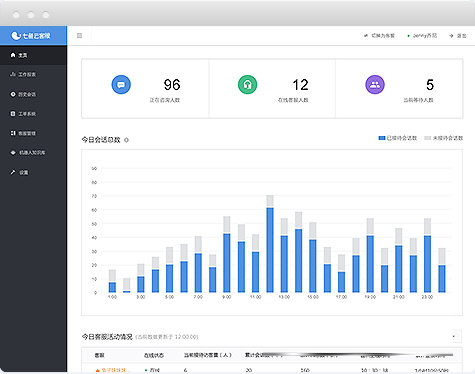Click the orange icon before agent name
Image resolution: width=475 pixels, height=374 pixels.
98,370
